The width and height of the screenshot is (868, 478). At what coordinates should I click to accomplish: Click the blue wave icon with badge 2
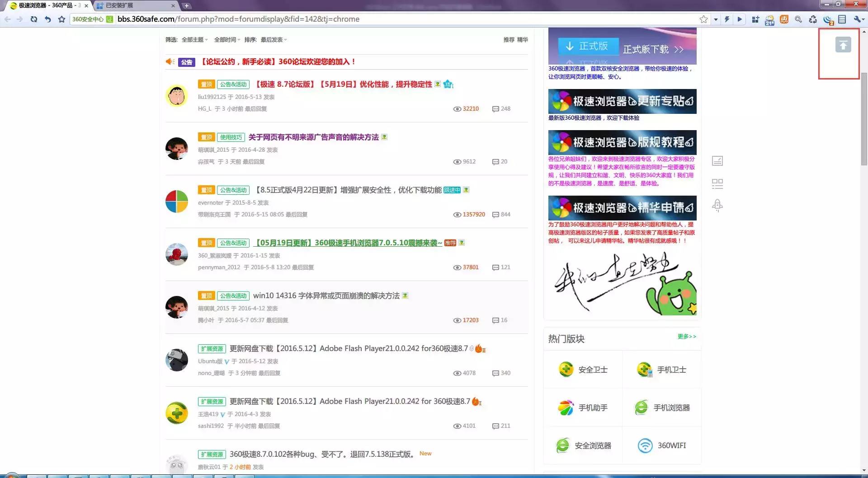click(x=828, y=20)
